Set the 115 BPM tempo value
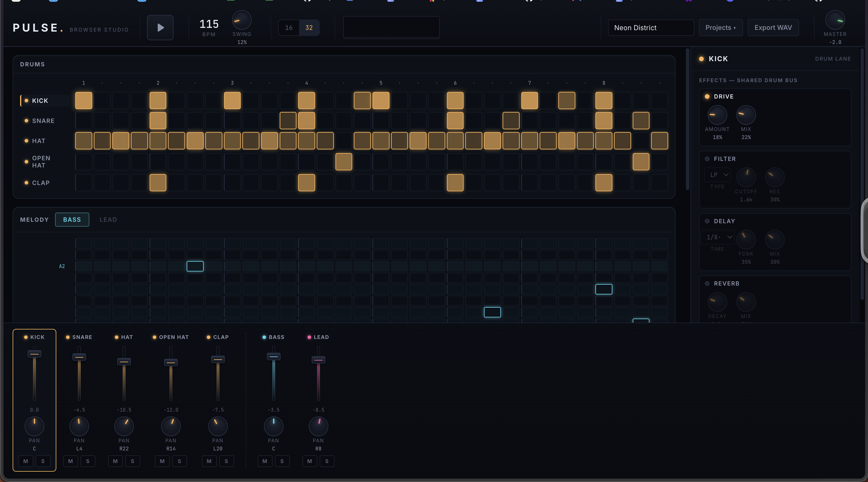Image resolution: width=868 pixels, height=482 pixels. pos(209,24)
